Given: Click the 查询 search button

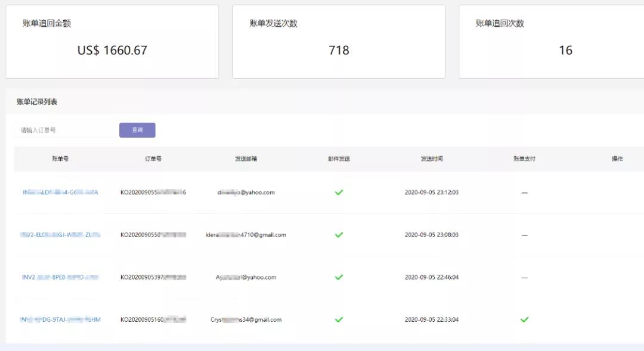Looking at the screenshot, I should tap(137, 129).
